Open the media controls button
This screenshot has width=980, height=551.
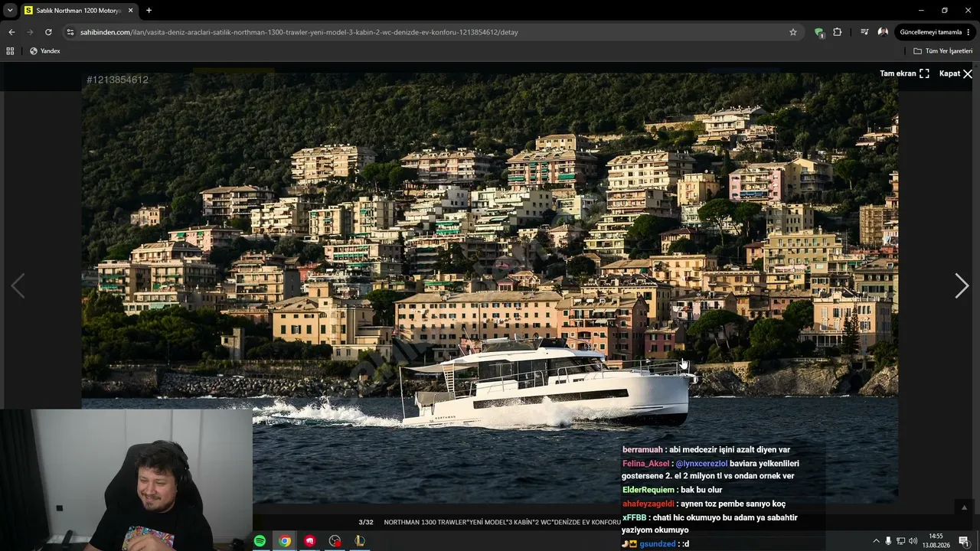point(864,32)
